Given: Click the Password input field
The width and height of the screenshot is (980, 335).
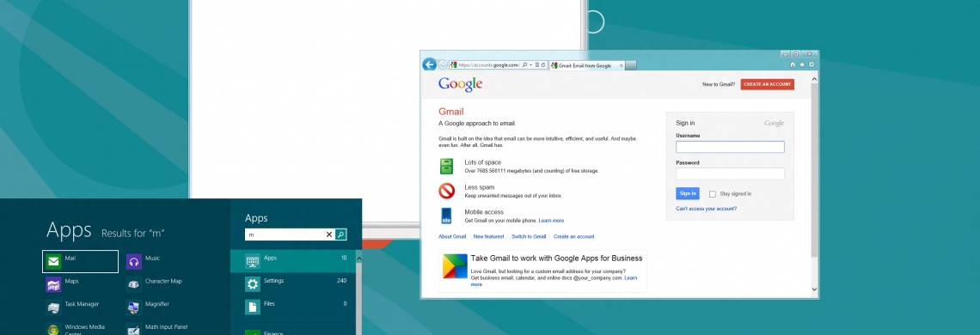Looking at the screenshot, I should tap(730, 174).
